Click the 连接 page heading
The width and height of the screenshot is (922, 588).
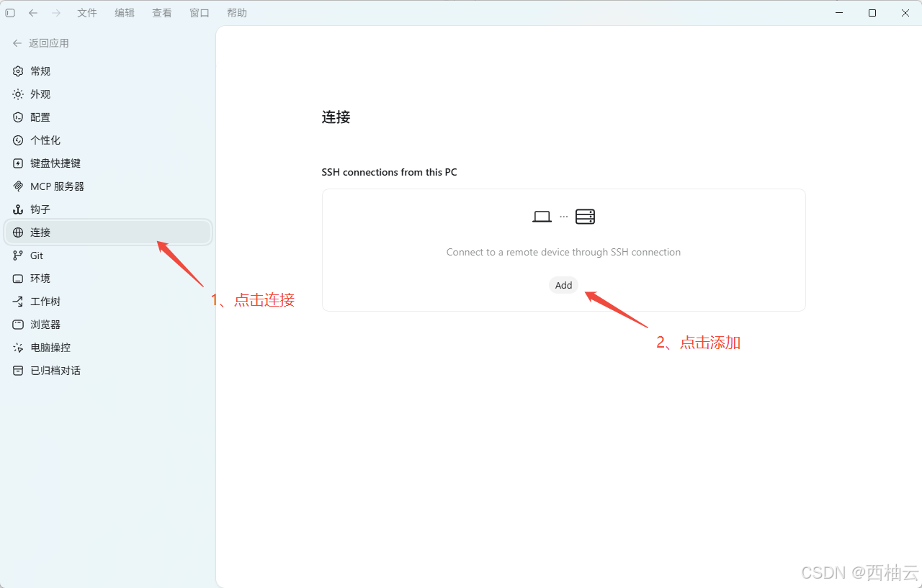[x=336, y=117]
